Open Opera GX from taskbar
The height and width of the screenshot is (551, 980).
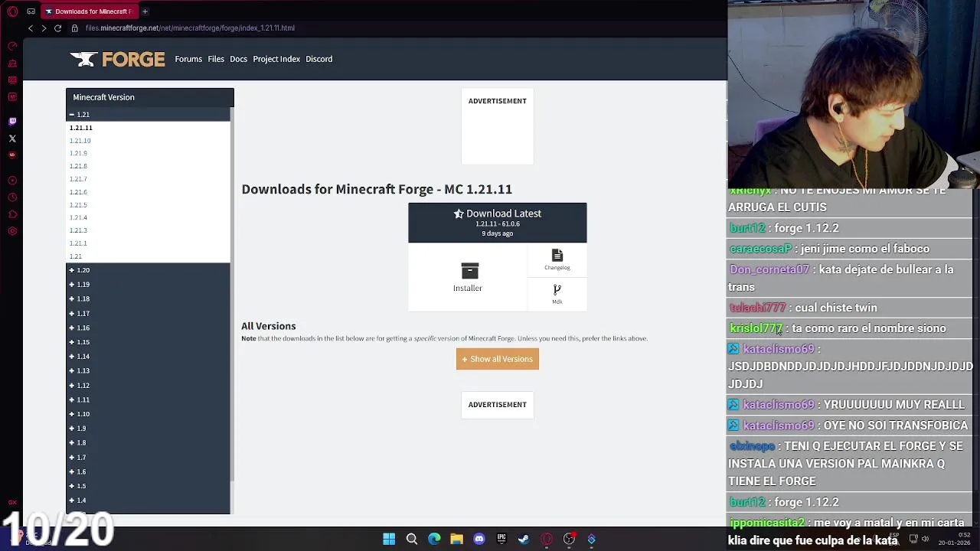(x=547, y=539)
